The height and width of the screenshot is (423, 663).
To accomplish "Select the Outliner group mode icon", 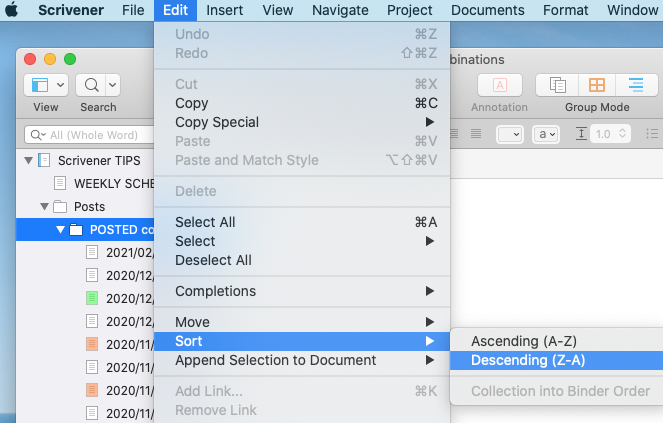I will pyautogui.click(x=636, y=85).
